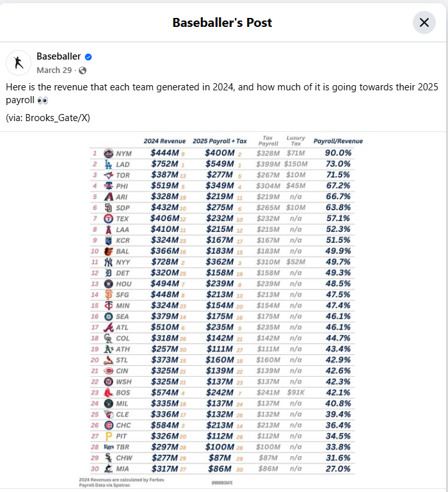Click the TOR Blue Jays logo
The width and height of the screenshot is (448, 492).
point(108,174)
